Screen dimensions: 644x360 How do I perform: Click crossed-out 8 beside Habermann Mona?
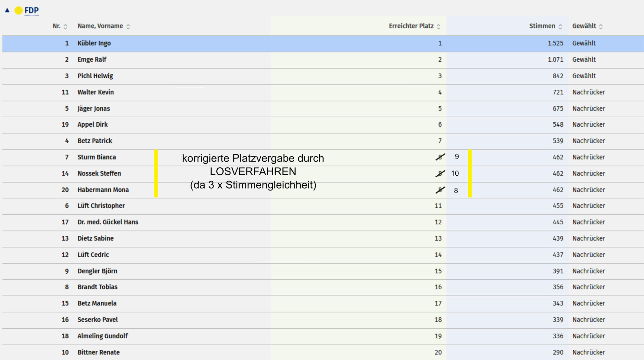click(x=440, y=190)
